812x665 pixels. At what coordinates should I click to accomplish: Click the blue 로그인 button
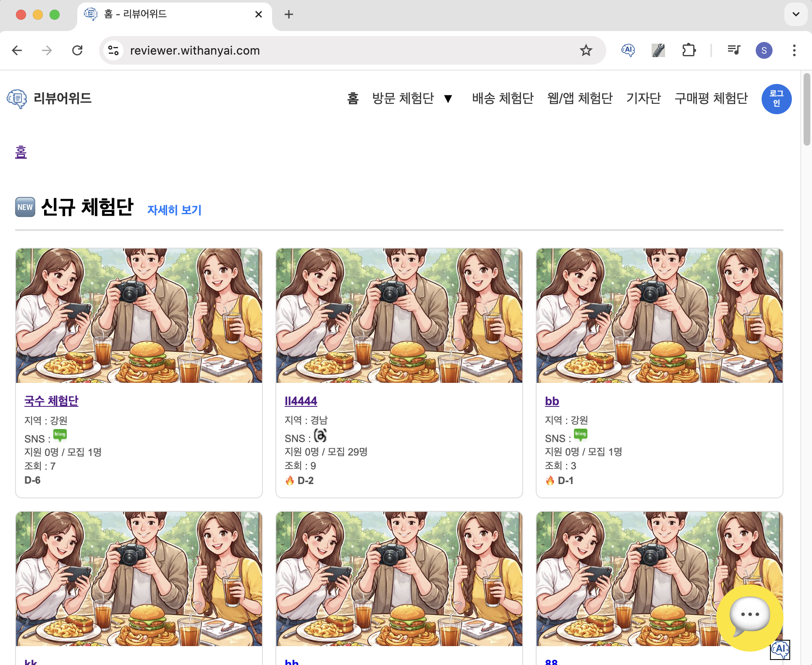point(776,99)
